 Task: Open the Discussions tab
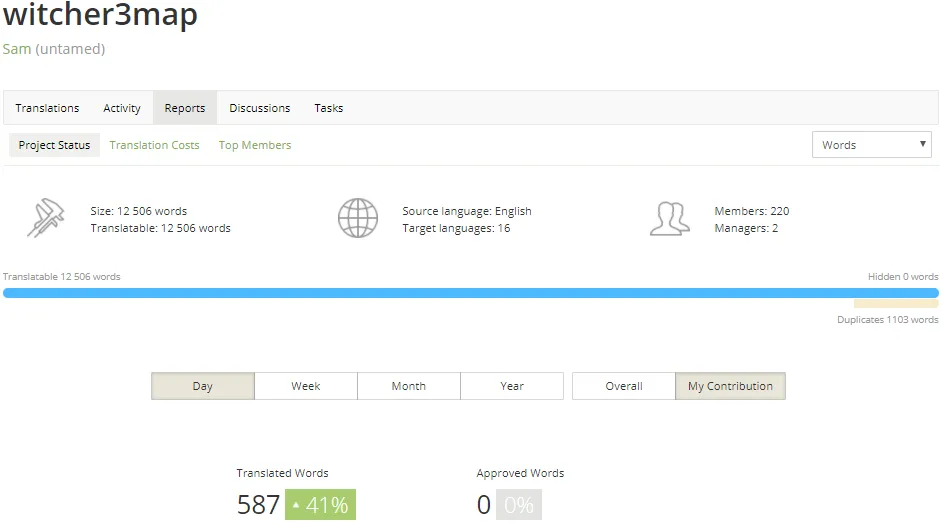click(260, 108)
